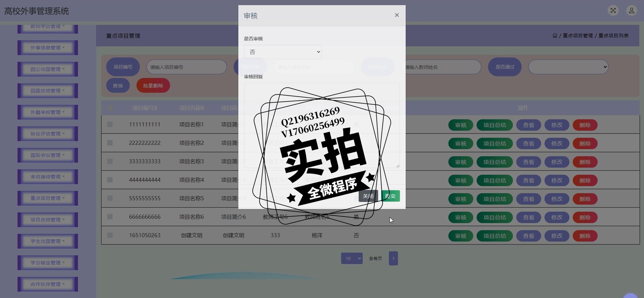Open the 来访接待管理 sidebar menu

point(48,177)
